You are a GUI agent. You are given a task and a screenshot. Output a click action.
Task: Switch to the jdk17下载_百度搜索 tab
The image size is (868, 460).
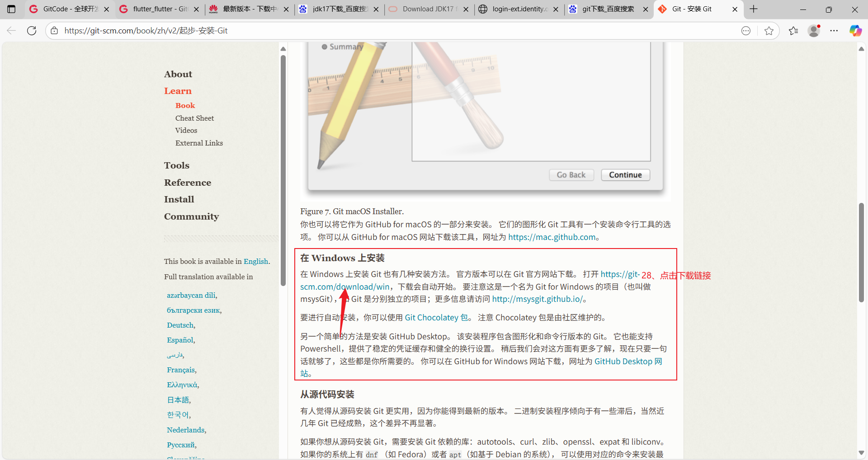coord(340,9)
